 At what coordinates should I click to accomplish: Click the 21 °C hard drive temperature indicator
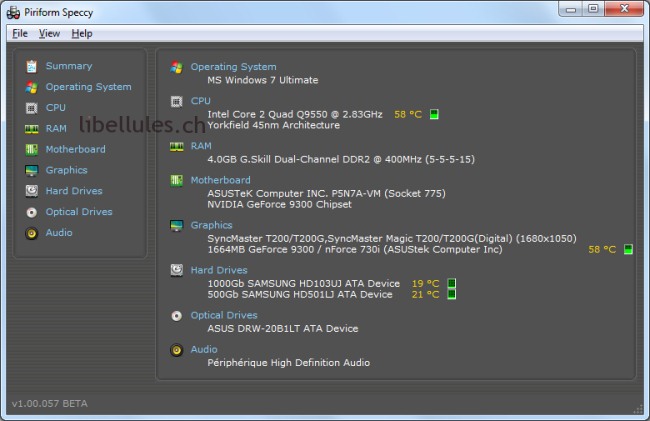(x=452, y=295)
